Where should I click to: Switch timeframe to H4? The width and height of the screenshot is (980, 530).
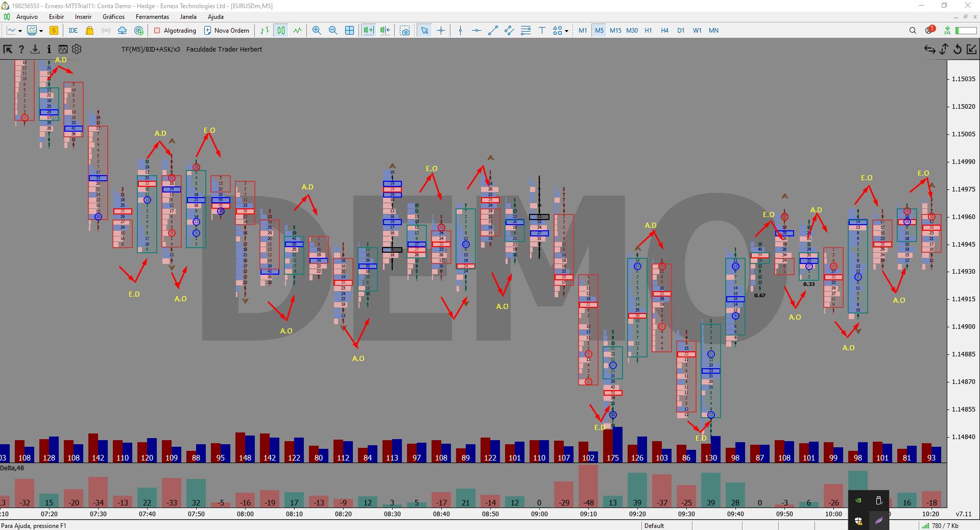point(664,31)
